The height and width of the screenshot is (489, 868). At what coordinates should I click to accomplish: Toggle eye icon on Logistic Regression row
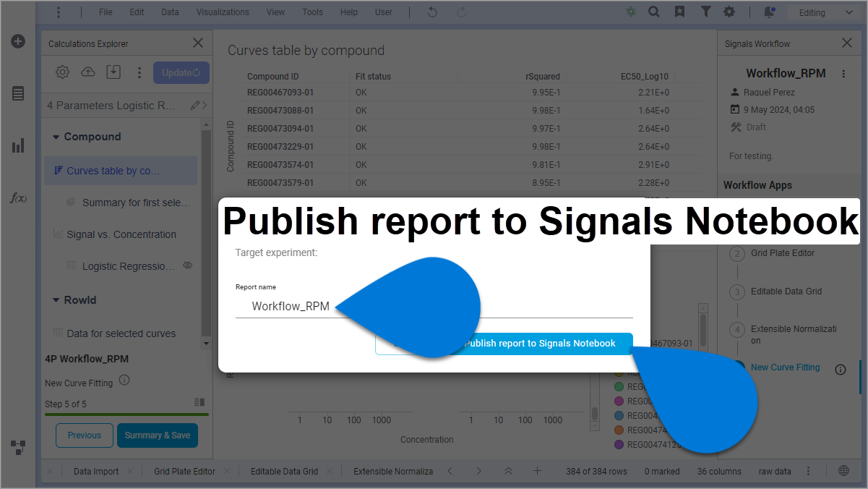pos(188,265)
